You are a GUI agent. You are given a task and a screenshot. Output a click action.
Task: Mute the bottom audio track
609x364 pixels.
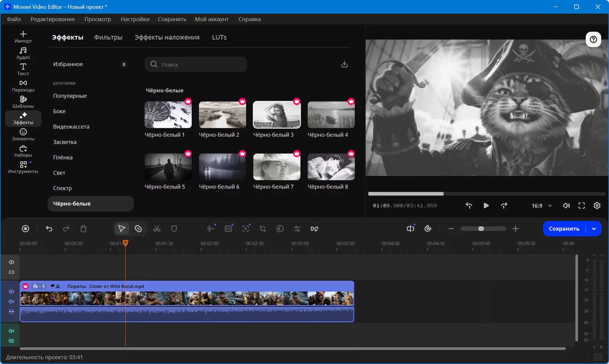(x=11, y=331)
